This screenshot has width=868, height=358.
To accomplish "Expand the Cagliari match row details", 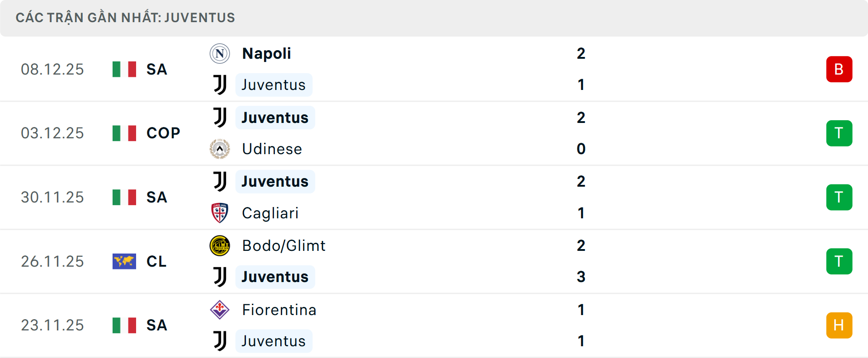I will tap(434, 197).
